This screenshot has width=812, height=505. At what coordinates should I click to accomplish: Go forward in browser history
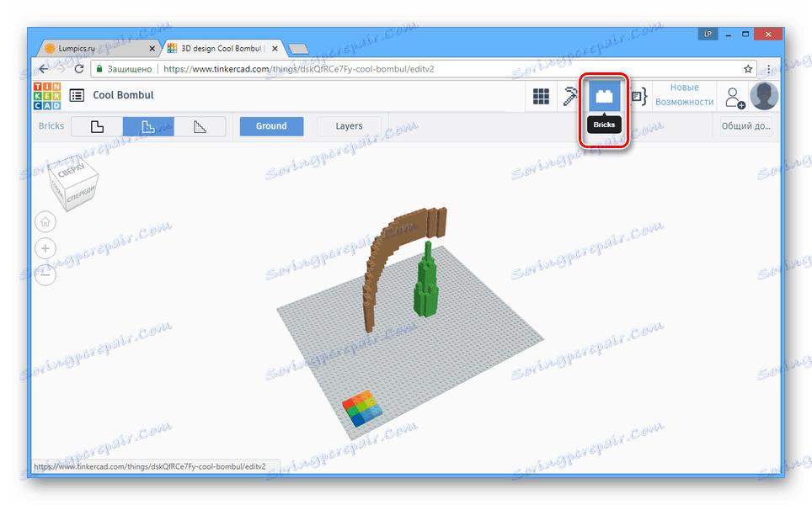click(61, 69)
